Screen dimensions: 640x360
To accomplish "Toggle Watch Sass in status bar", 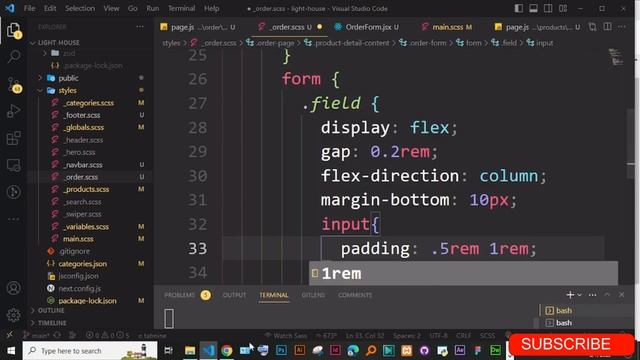I will coord(286,336).
